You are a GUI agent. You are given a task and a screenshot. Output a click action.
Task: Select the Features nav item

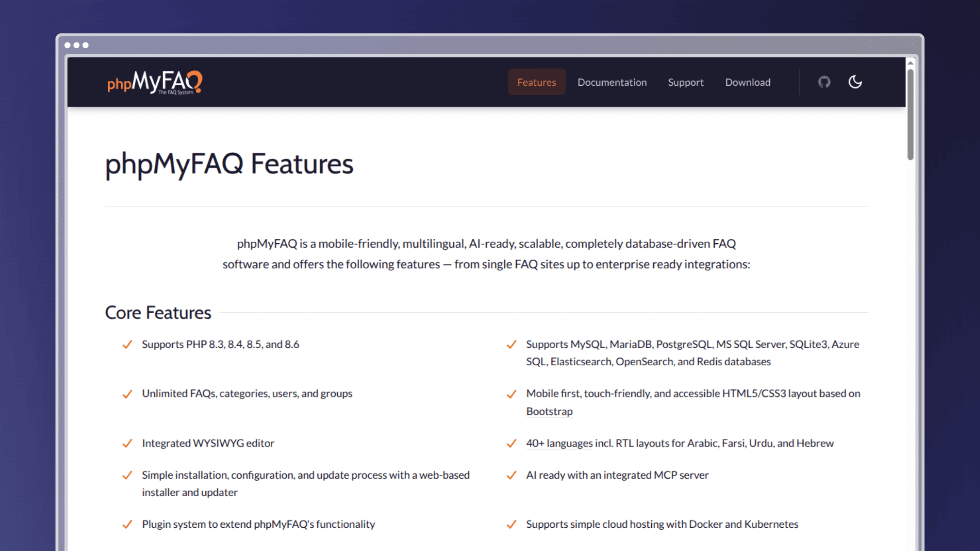pos(537,82)
